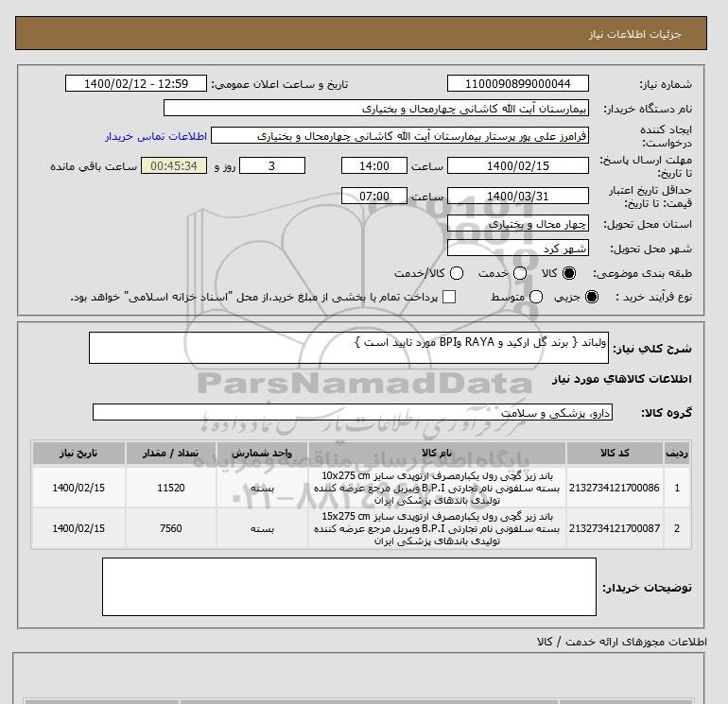Click price validity time 07:00 field
The height and width of the screenshot is (704, 728).
[374, 196]
